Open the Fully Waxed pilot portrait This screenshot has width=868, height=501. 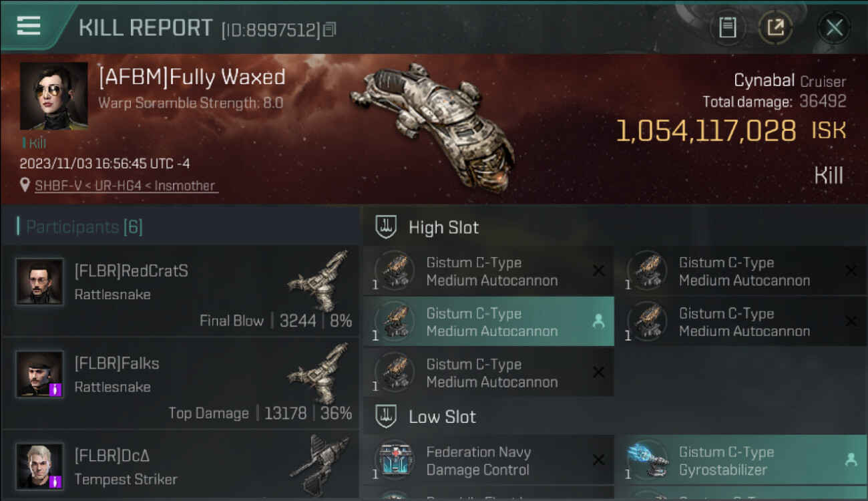tap(54, 96)
